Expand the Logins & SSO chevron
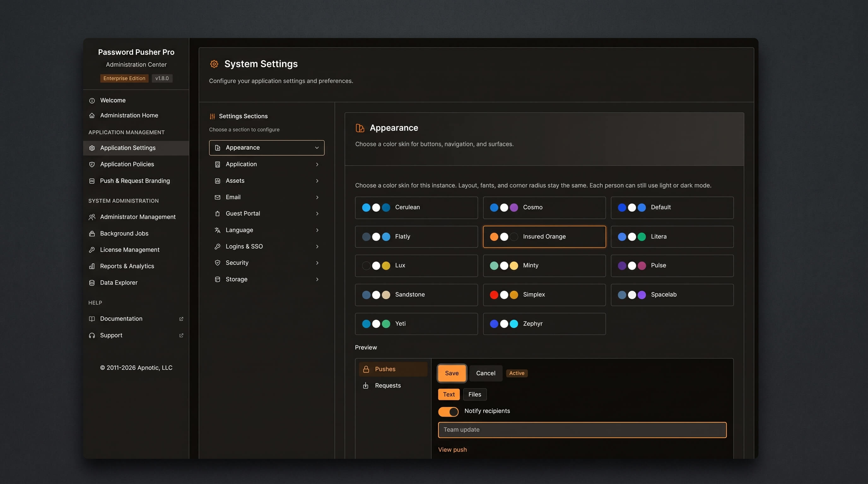Screen dimensions: 868x484 click(x=317, y=247)
